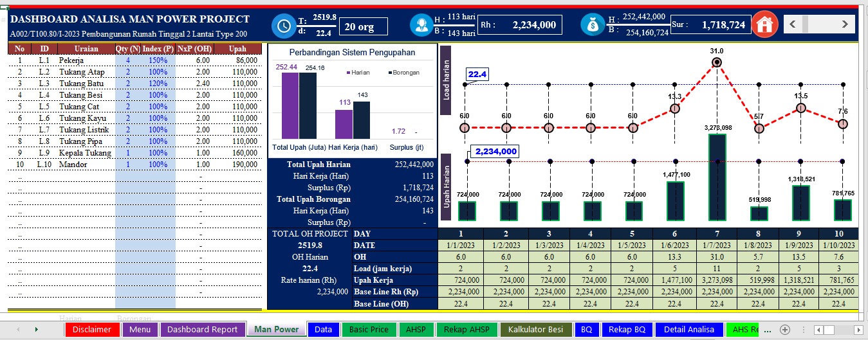Select the 20 org input box
This screenshot has height=340, width=868.
[364, 26]
